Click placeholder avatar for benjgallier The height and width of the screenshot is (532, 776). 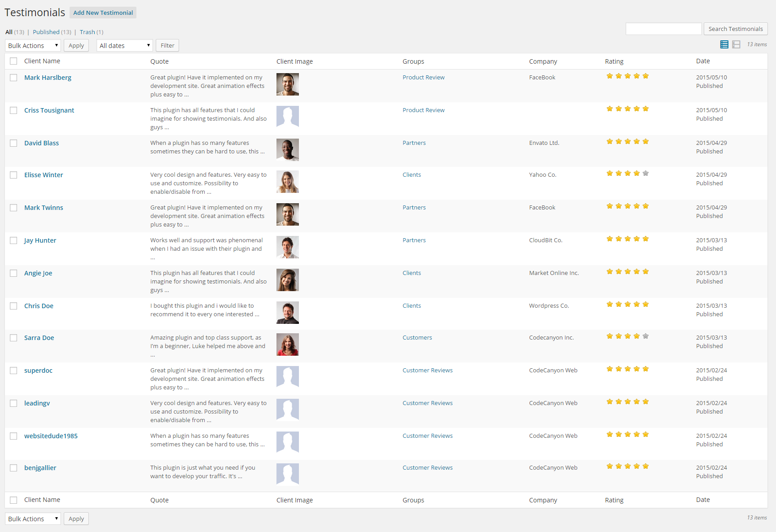coord(288,475)
